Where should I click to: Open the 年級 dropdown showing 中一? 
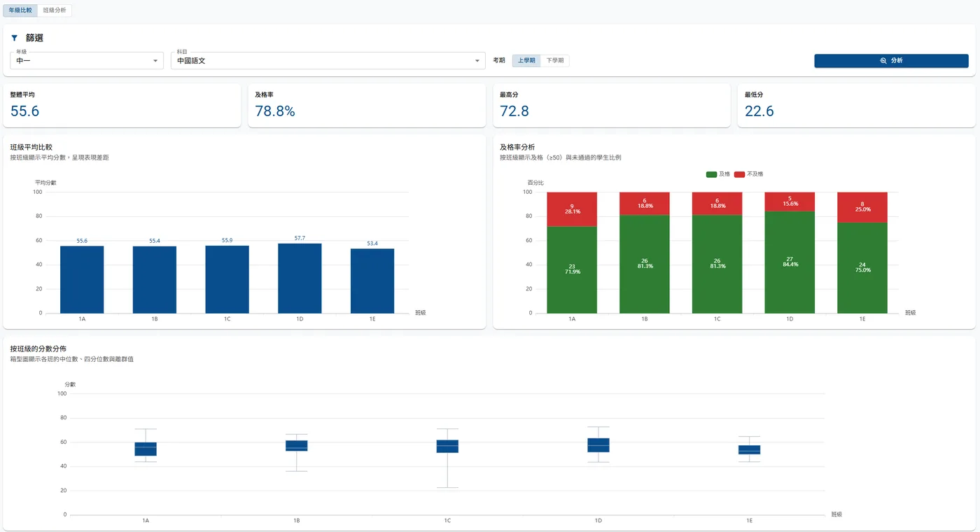[x=87, y=61]
